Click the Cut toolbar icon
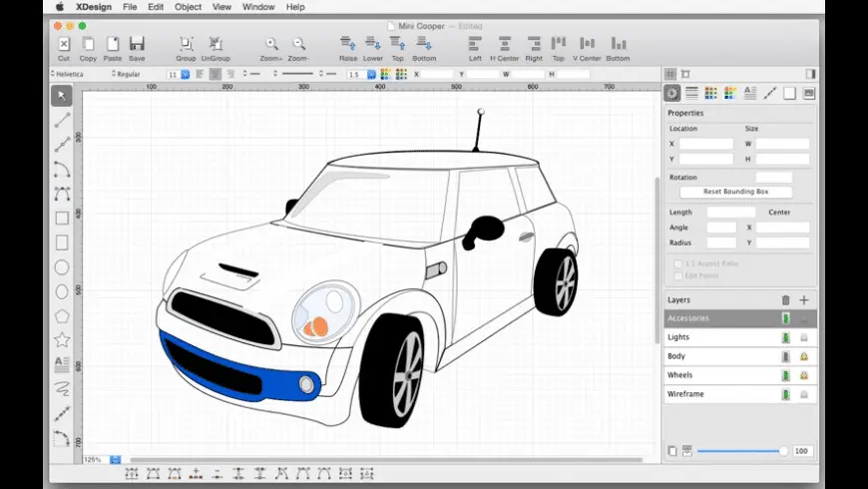The image size is (868, 489). tap(64, 49)
